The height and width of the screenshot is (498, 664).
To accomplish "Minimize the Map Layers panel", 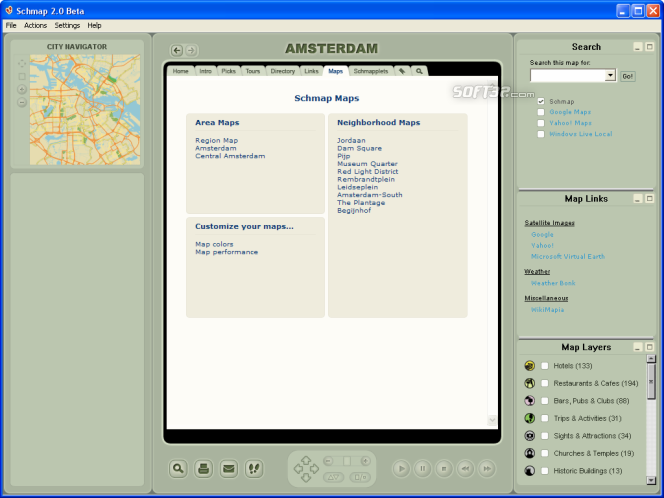I will coord(638,347).
